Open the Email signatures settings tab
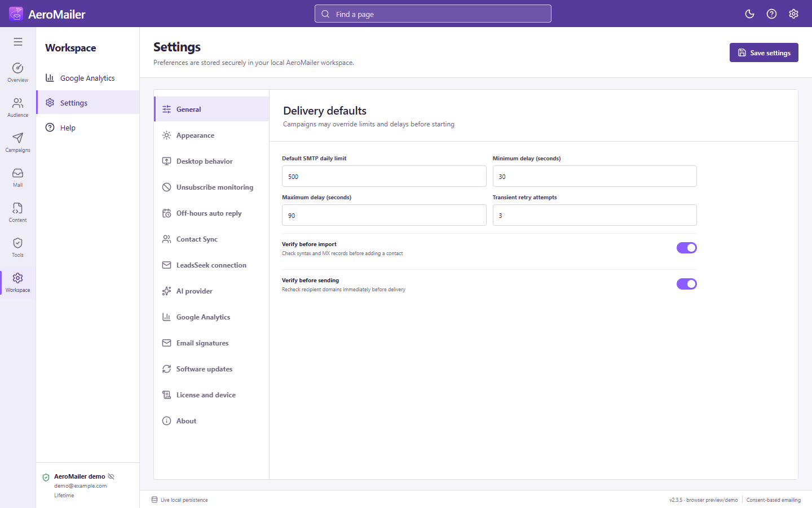This screenshot has height=508, width=812. coord(211,343)
